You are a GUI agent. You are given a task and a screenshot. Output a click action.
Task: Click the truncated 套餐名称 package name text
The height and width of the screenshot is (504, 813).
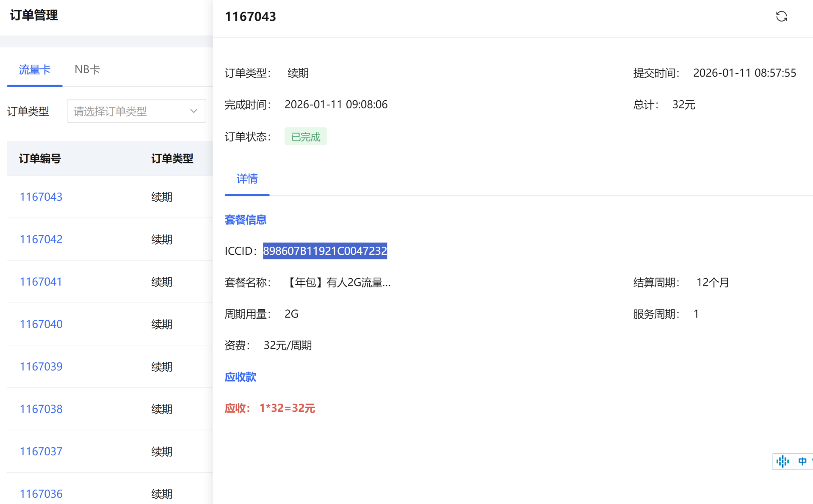pos(339,282)
